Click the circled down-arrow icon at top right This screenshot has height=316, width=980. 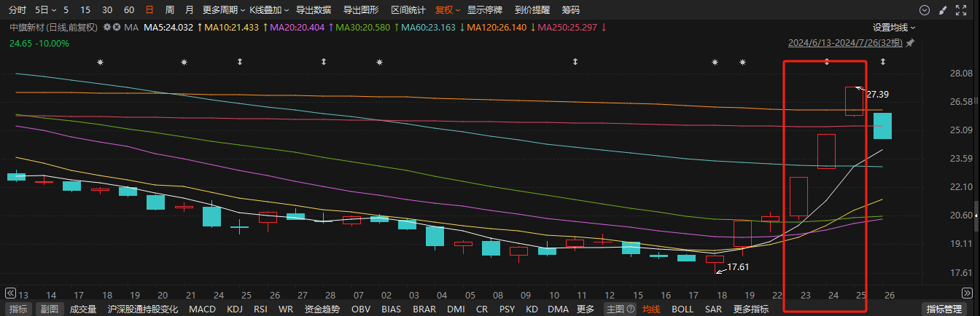925,10
